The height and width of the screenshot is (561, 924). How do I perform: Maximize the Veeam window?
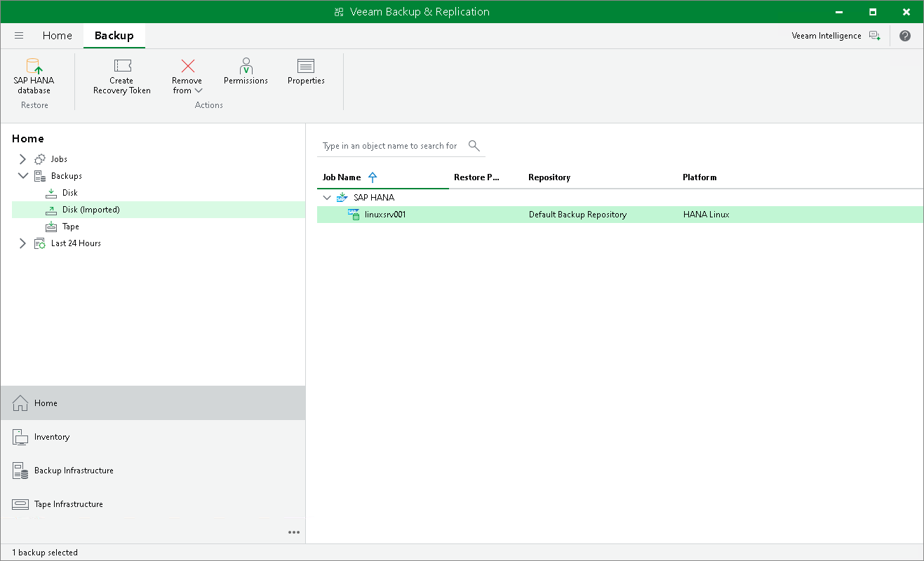(x=873, y=12)
